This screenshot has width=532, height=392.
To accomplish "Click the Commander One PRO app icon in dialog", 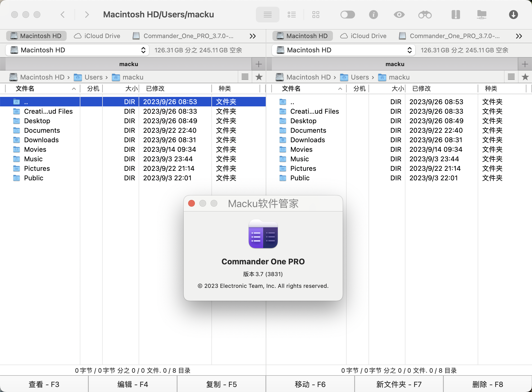I will pyautogui.click(x=263, y=234).
